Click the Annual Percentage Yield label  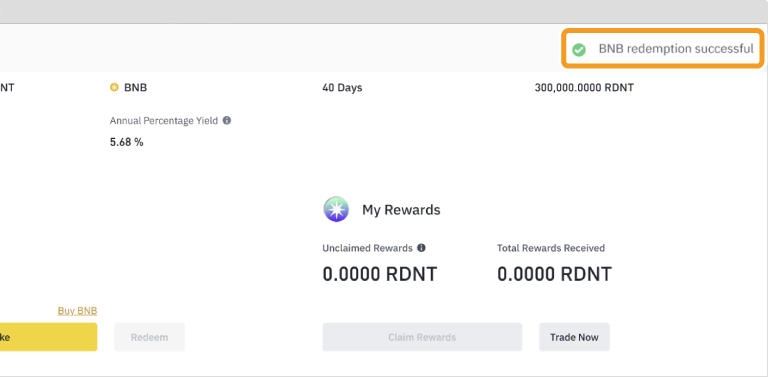point(164,120)
